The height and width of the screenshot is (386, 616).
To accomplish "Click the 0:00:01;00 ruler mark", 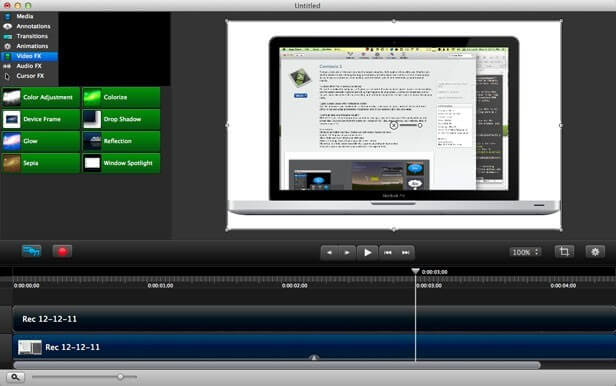I will click(x=160, y=285).
